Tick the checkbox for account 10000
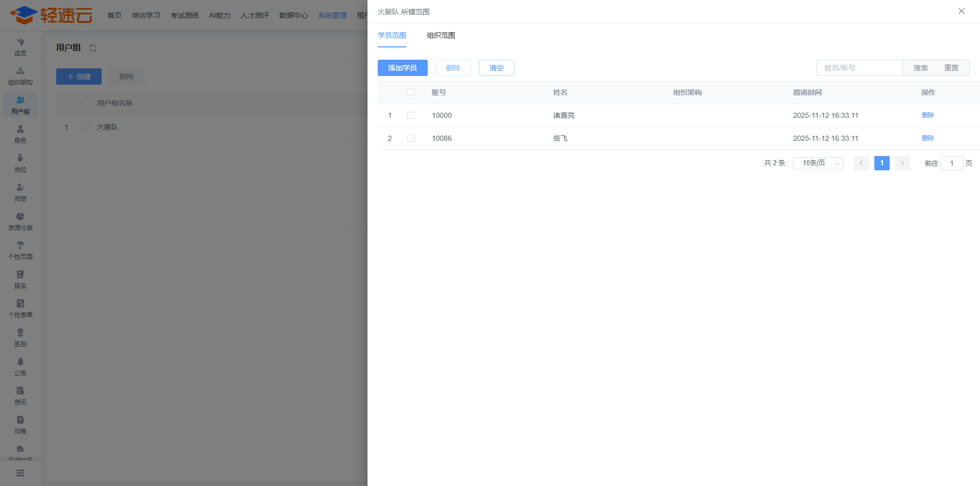Image resolution: width=980 pixels, height=486 pixels. pyautogui.click(x=411, y=115)
